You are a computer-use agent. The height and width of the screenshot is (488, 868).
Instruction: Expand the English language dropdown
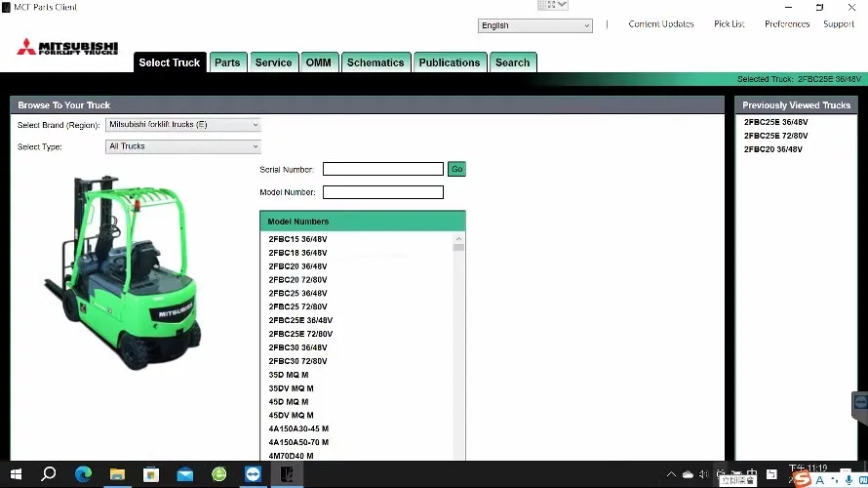point(534,25)
